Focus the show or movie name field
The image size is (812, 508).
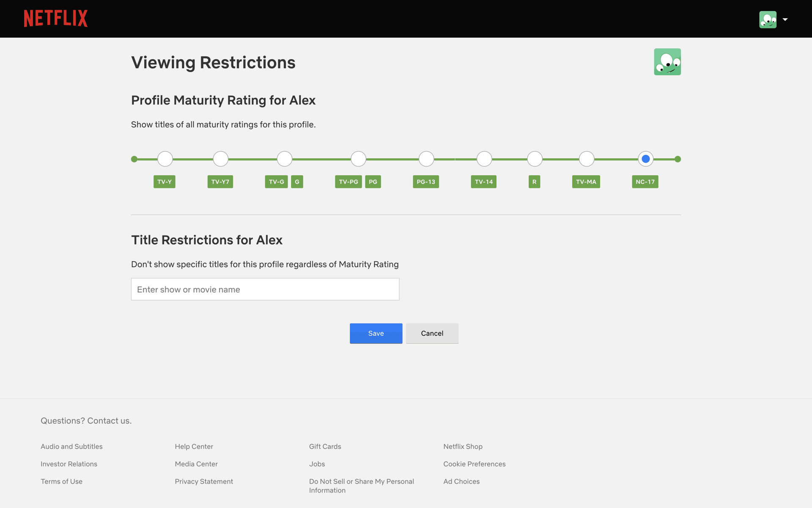tap(265, 289)
